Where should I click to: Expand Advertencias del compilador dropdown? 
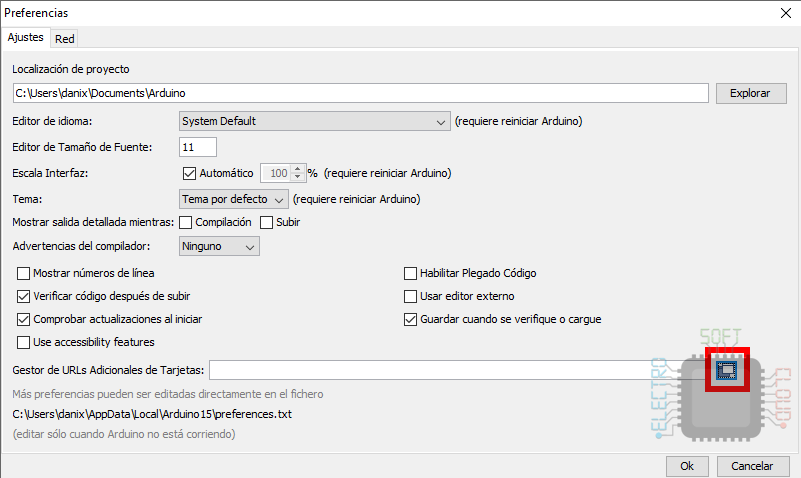tap(219, 246)
